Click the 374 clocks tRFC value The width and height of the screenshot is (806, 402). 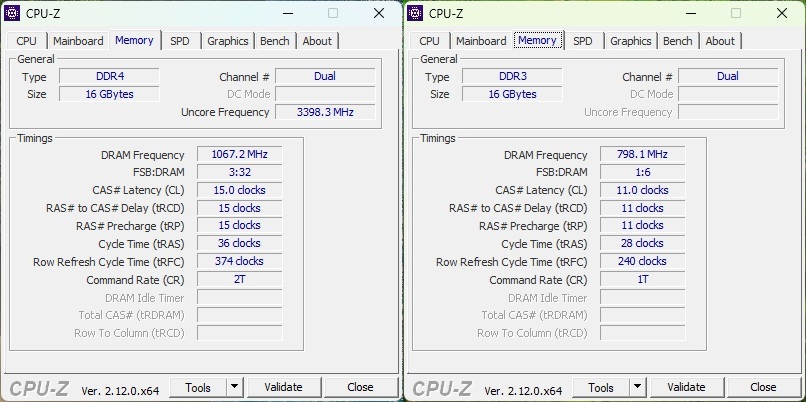[x=240, y=261]
